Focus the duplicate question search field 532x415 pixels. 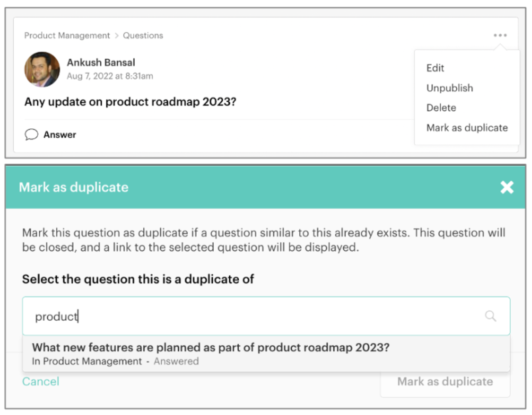(x=254, y=316)
